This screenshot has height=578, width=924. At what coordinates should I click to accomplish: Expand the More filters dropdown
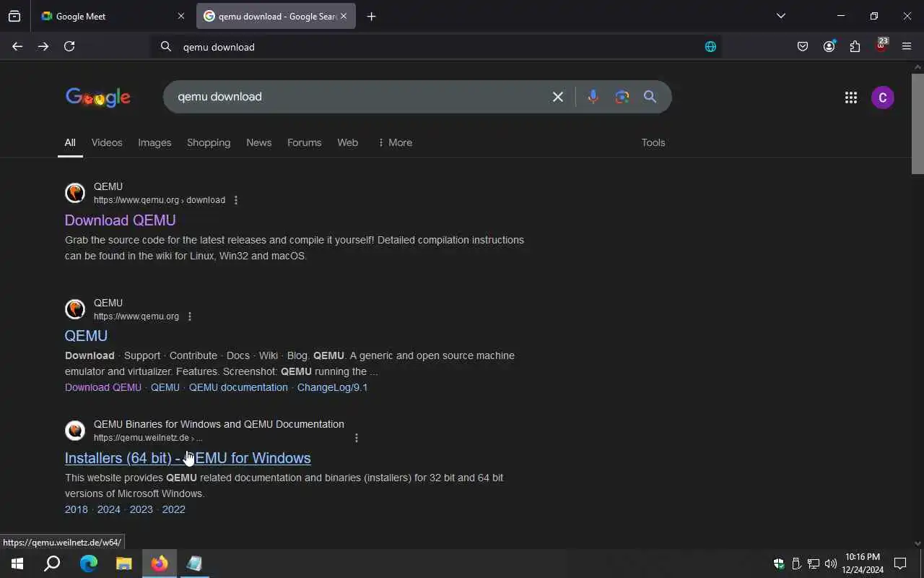395,142
